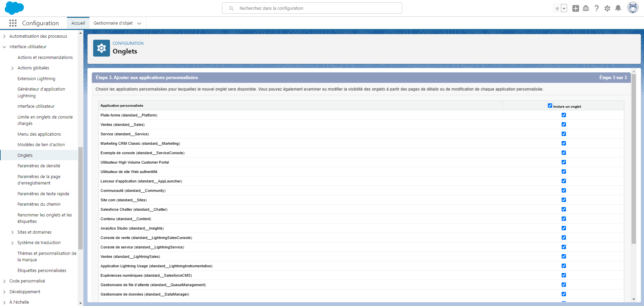Screen dimensions: 644x306
Task: Click the content pane scroll down arrow
Action: coord(634,299)
